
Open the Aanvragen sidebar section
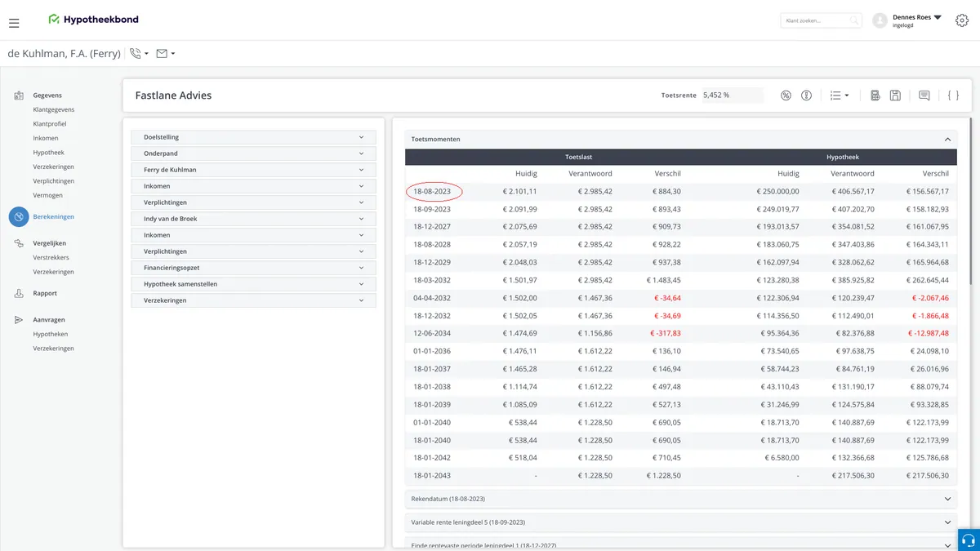[49, 320]
